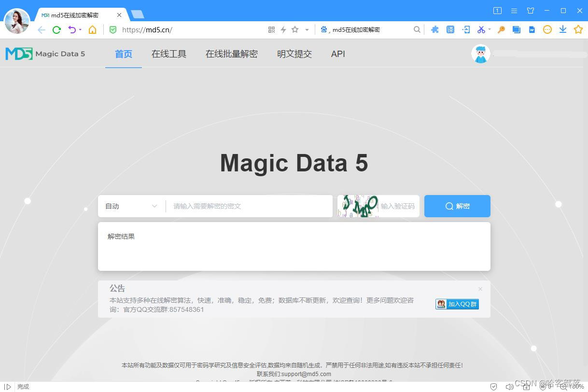
Task: Open a new tab with the plus tab button
Action: [137, 14]
